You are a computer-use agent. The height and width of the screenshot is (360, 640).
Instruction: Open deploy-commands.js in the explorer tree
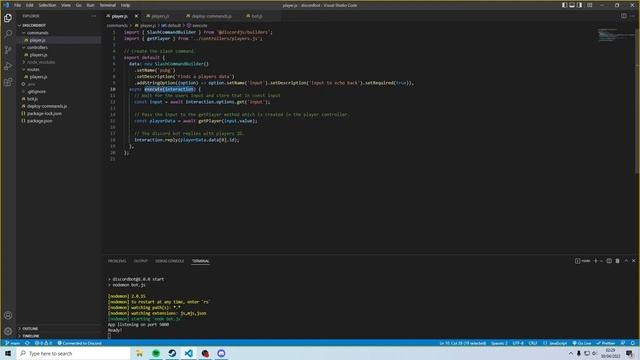coord(47,106)
